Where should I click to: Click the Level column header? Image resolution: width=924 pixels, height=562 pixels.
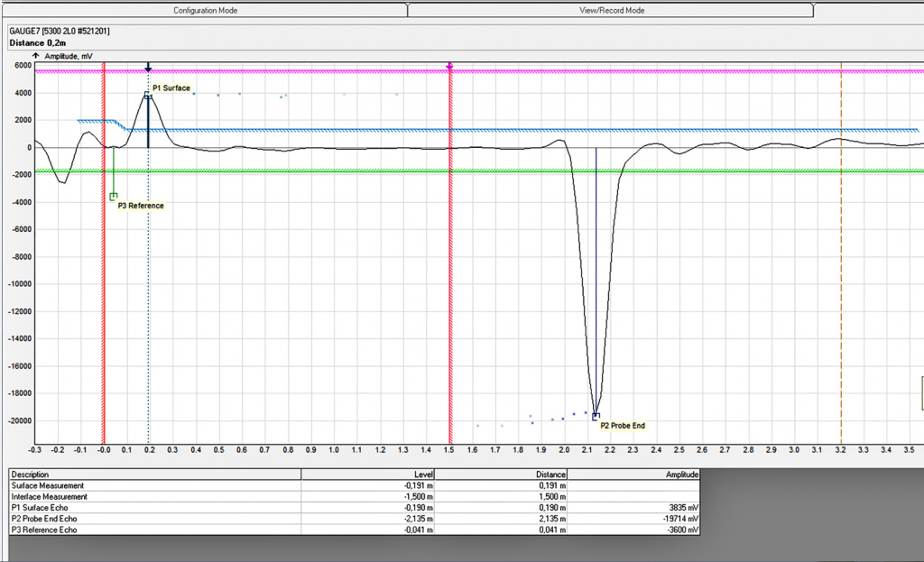pyautogui.click(x=368, y=474)
